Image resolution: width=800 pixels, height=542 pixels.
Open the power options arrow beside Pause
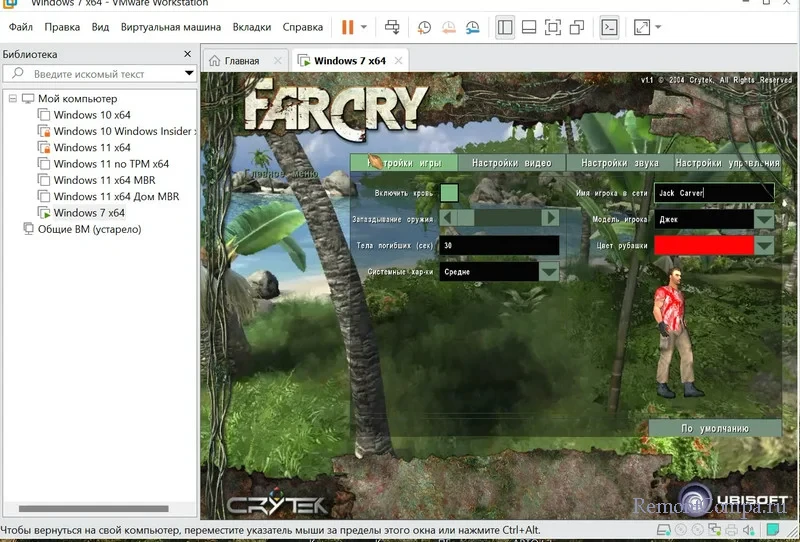(364, 27)
